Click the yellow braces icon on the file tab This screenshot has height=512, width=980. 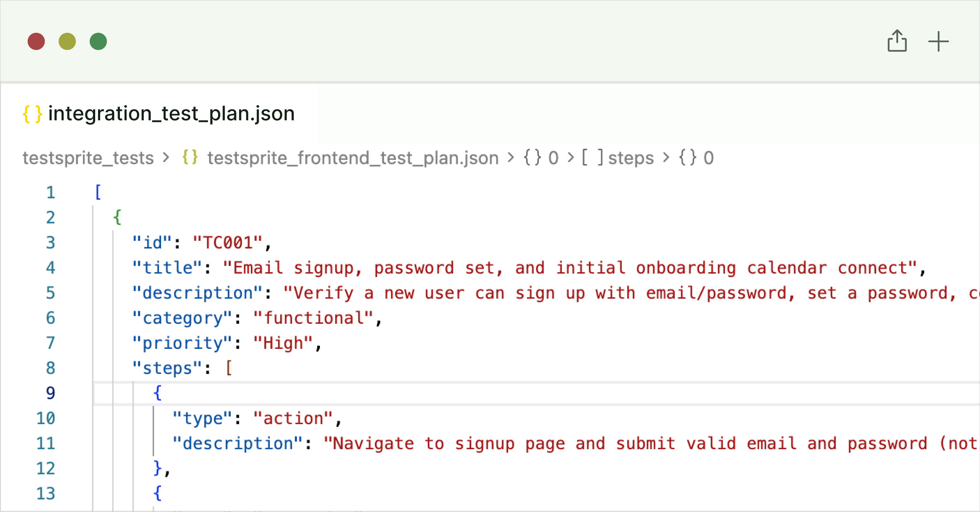(32, 114)
